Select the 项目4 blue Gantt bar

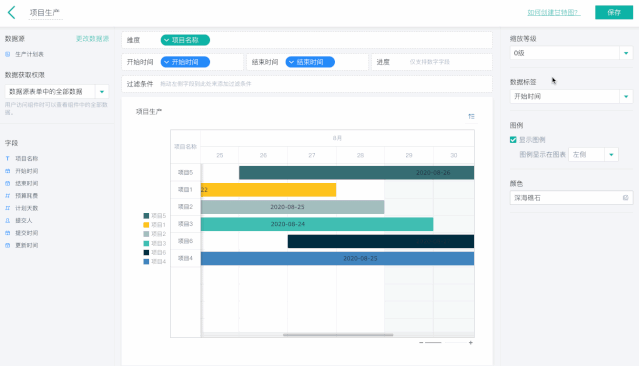click(x=337, y=258)
